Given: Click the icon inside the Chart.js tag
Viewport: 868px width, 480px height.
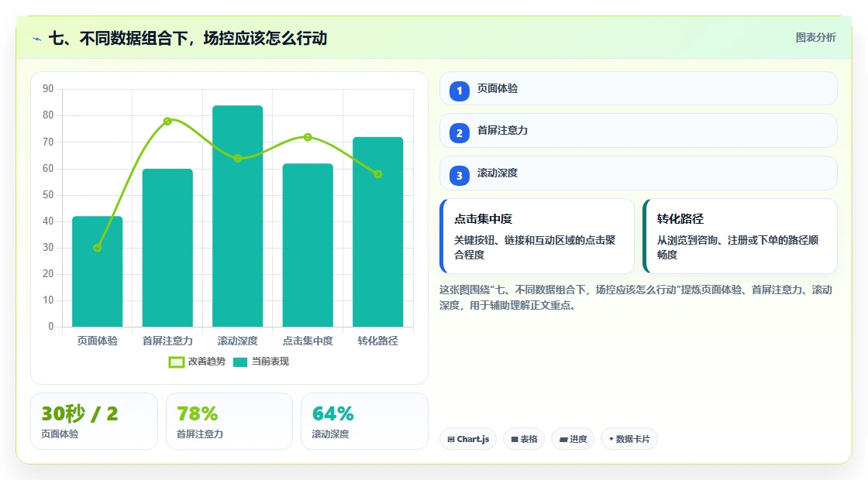Looking at the screenshot, I should 451,439.
